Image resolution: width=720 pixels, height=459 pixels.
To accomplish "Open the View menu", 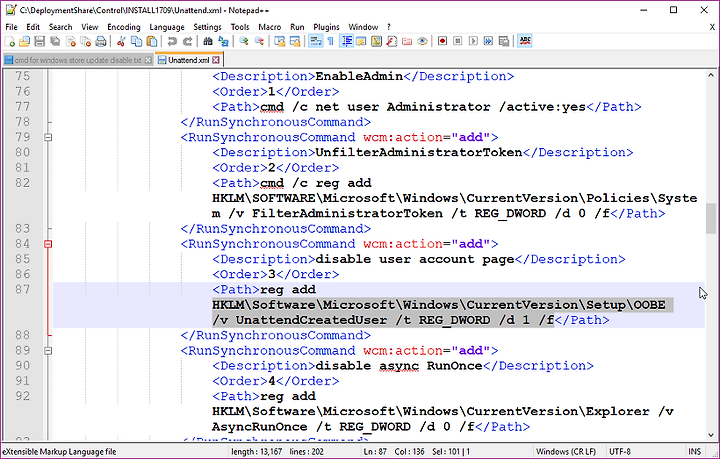I will [x=90, y=27].
